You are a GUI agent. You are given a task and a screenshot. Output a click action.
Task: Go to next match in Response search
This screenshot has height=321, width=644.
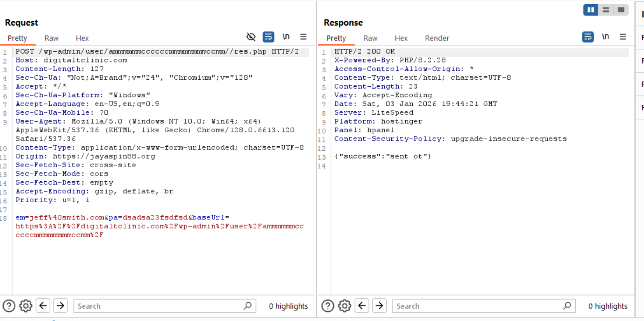pos(379,306)
